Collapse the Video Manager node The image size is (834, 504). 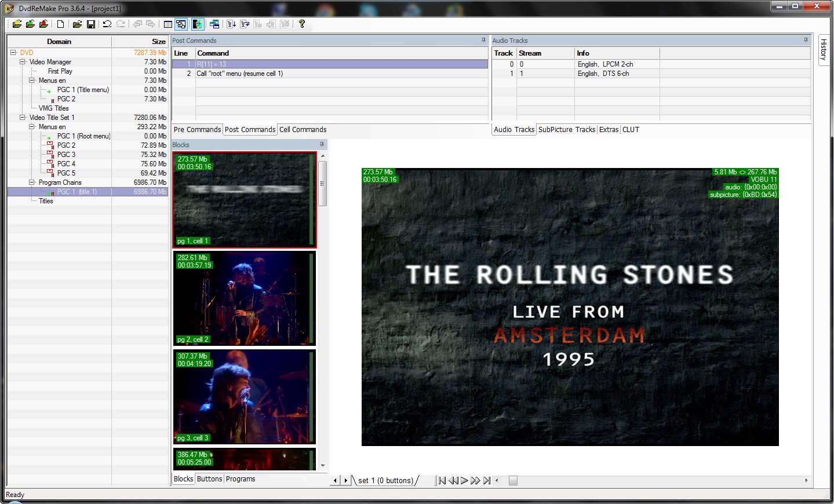pyautogui.click(x=22, y=62)
